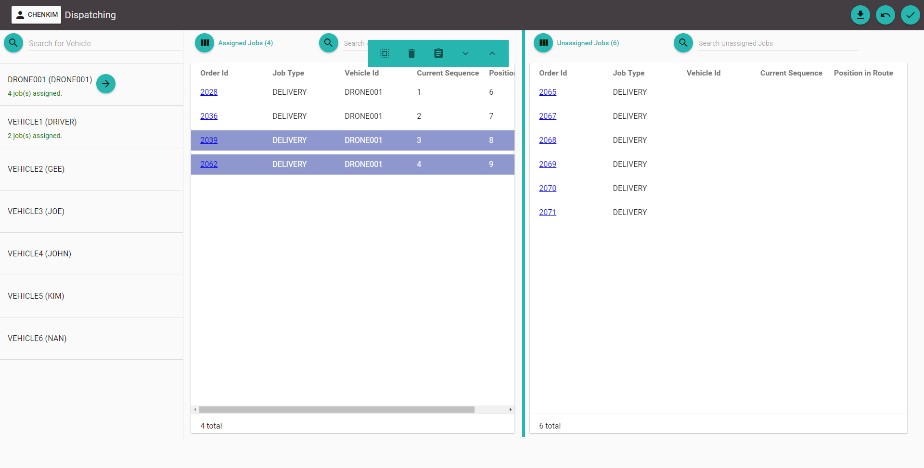Click DELIVERY cell in row 2036
924x468 pixels.
pos(289,116)
